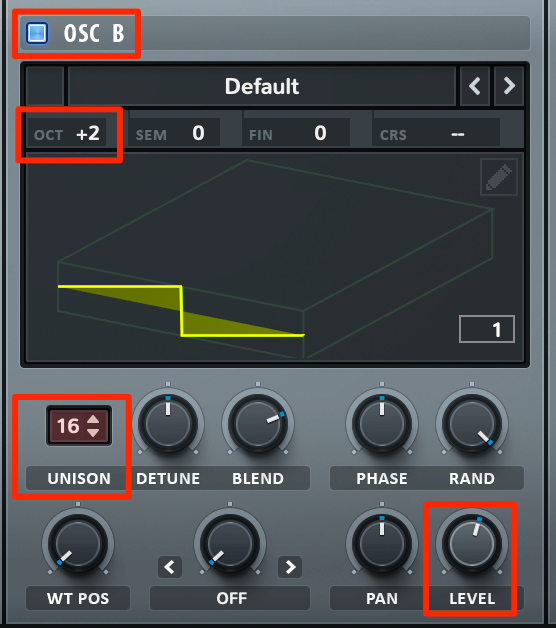Click the FIN fine-tune value field
Viewport: 556px width, 628px height.
click(x=296, y=133)
